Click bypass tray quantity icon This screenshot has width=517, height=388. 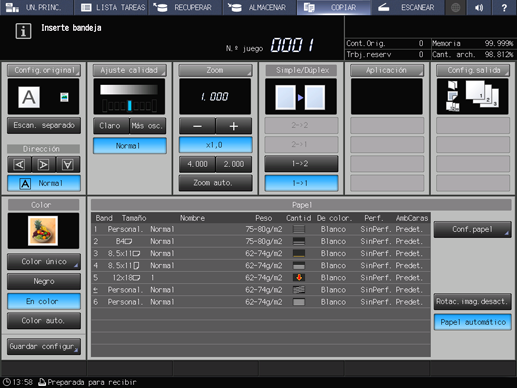(299, 290)
